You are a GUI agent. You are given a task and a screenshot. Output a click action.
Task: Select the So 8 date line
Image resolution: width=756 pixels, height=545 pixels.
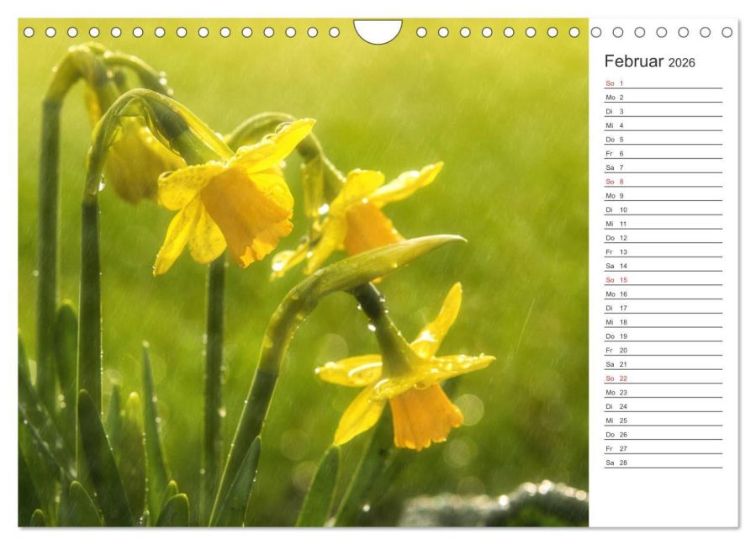point(663,182)
